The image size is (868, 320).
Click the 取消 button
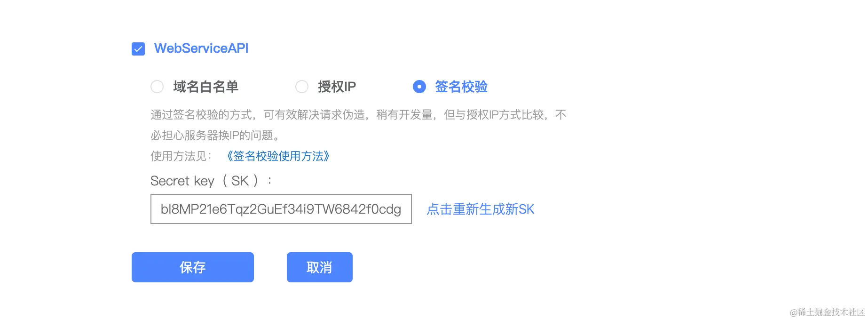pos(320,267)
